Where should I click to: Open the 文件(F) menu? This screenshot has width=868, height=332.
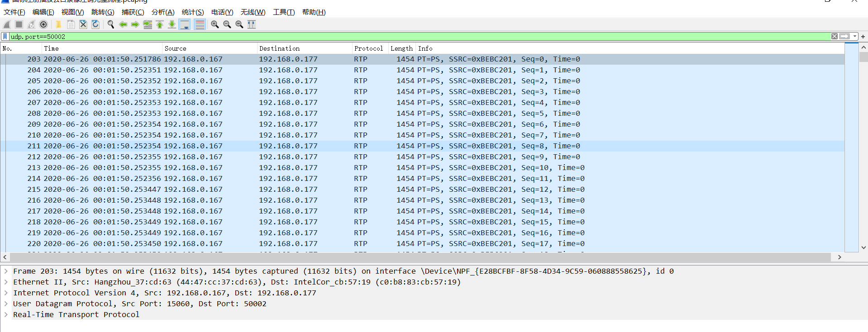coord(14,12)
